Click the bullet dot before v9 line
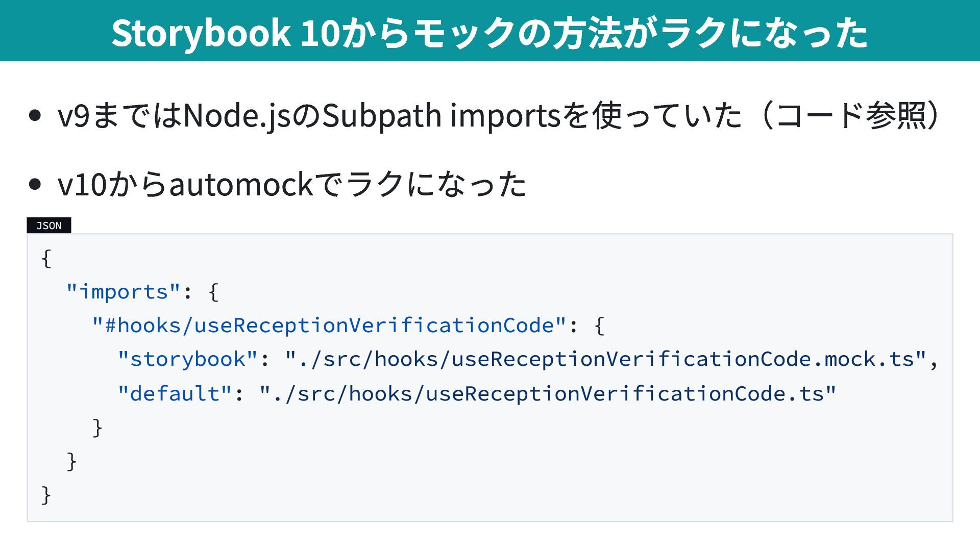Screen dimensions: 980x551 pyautogui.click(x=35, y=115)
